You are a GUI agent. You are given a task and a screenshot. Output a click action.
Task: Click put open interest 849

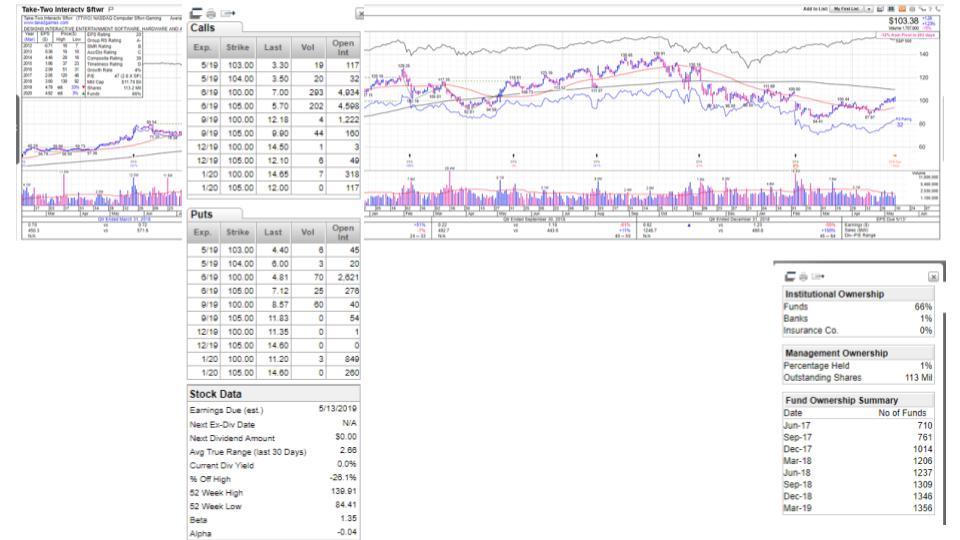351,359
